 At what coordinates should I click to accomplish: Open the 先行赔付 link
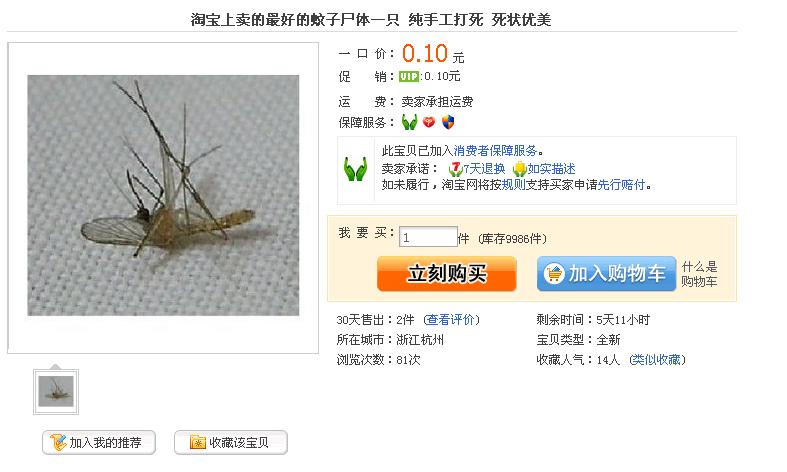click(621, 185)
